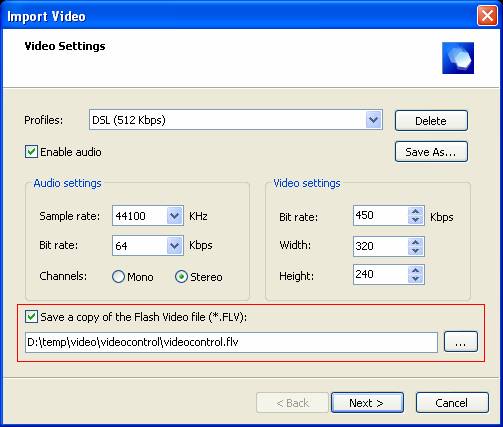The width and height of the screenshot is (503, 427).
Task: Click the Delete profile button
Action: 431,121
